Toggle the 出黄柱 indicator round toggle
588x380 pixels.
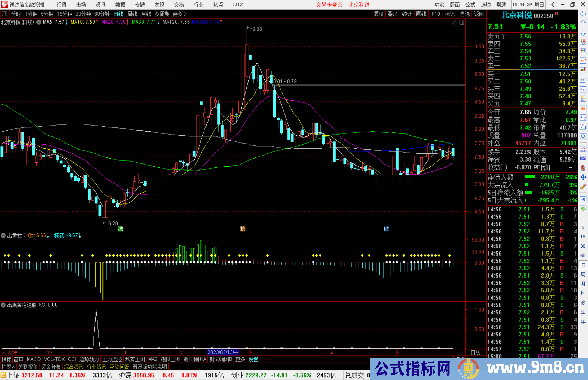(x=4, y=235)
